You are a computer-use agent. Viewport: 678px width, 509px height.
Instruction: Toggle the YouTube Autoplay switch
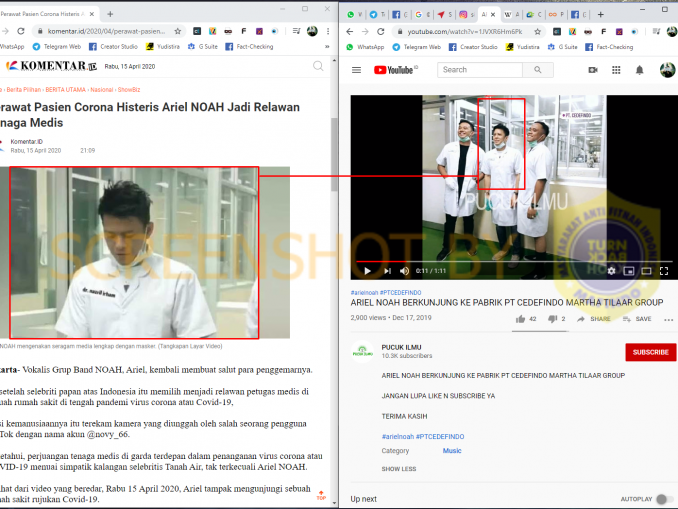point(663,499)
